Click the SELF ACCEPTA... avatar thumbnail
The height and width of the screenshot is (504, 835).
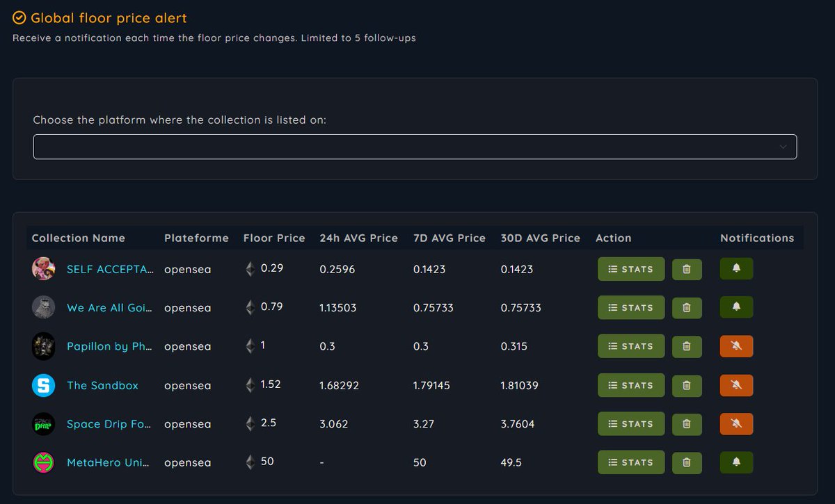(44, 269)
